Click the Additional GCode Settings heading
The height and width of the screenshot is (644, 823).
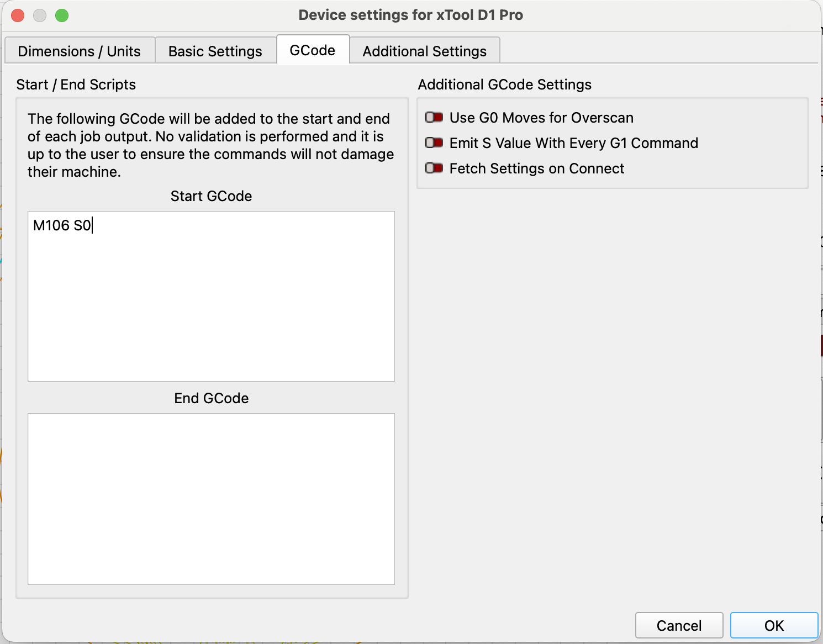click(x=504, y=85)
